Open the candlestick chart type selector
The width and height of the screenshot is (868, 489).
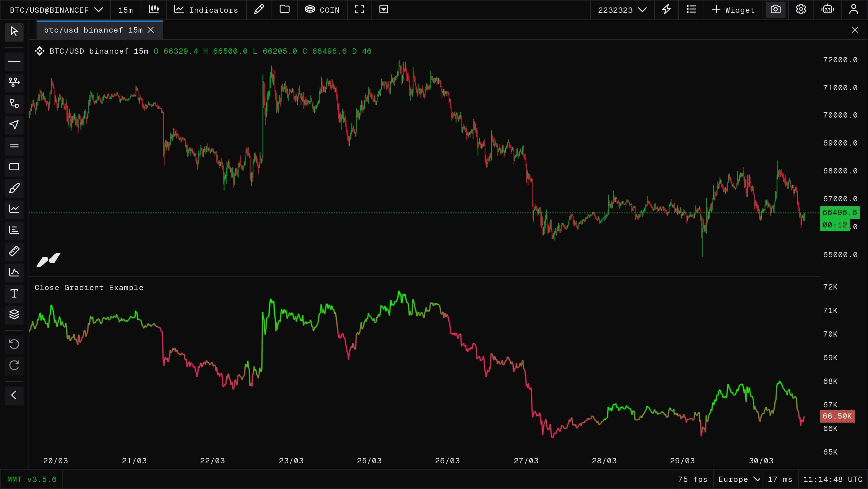[154, 10]
